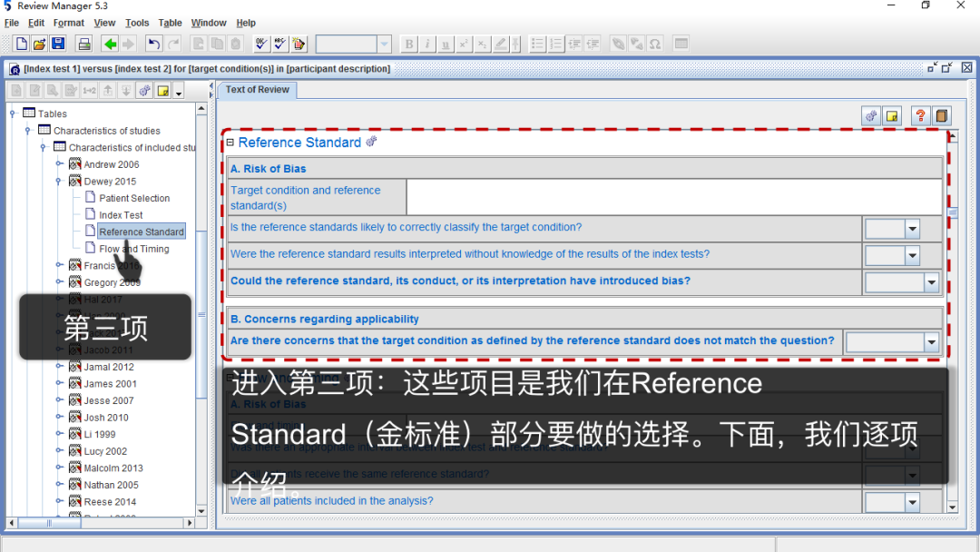Click the Save icon in the toolbar
980x552 pixels.
click(57, 44)
